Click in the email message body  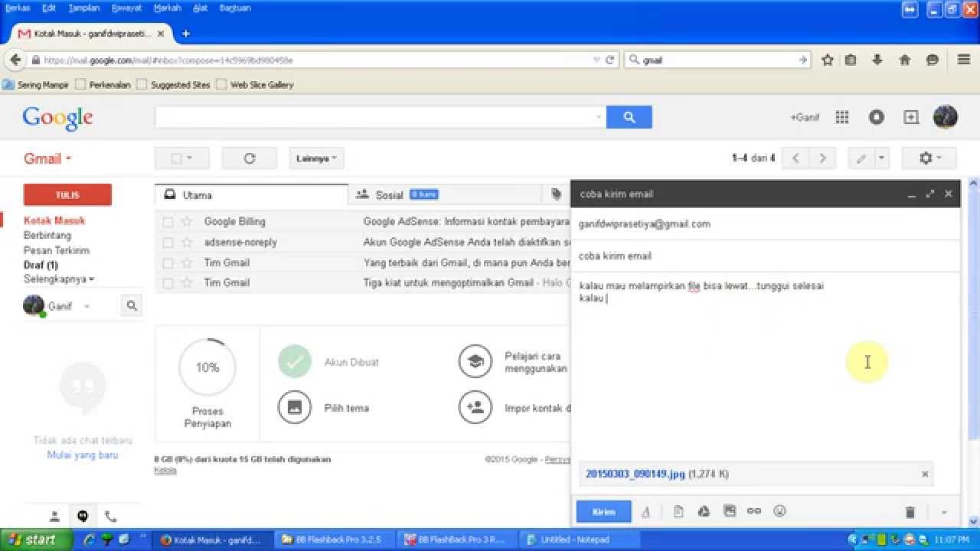pyautogui.click(x=766, y=367)
